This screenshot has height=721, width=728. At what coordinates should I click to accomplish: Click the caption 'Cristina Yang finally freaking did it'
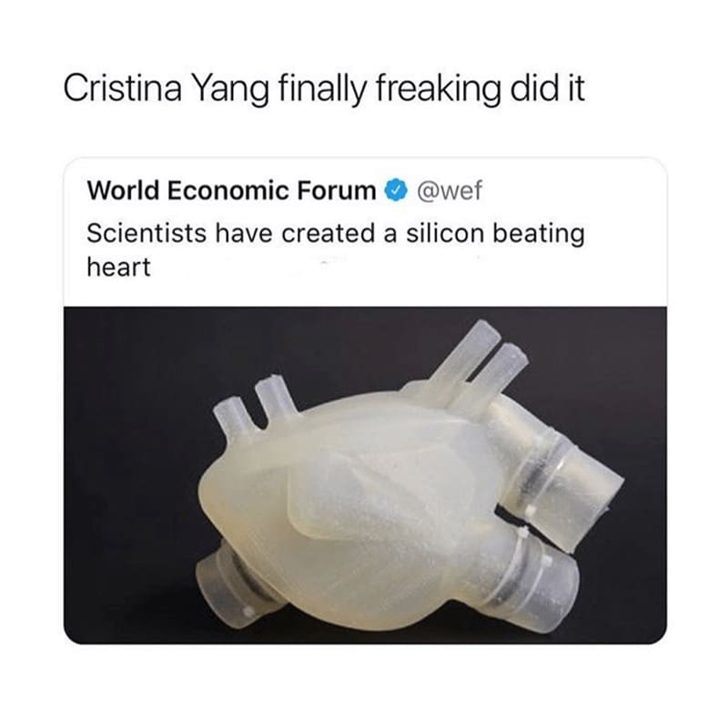324,89
